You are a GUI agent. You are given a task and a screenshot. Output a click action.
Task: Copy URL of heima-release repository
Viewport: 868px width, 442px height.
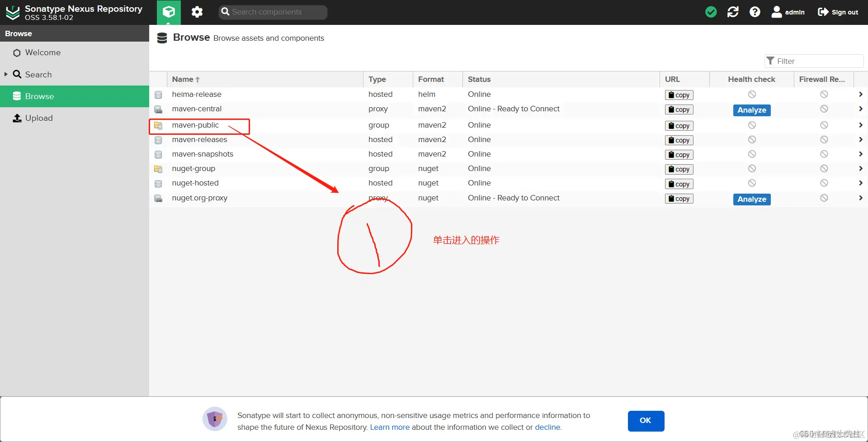pyautogui.click(x=679, y=95)
